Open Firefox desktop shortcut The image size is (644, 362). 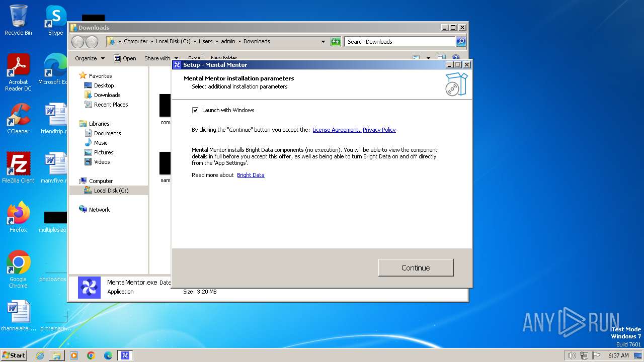18,217
